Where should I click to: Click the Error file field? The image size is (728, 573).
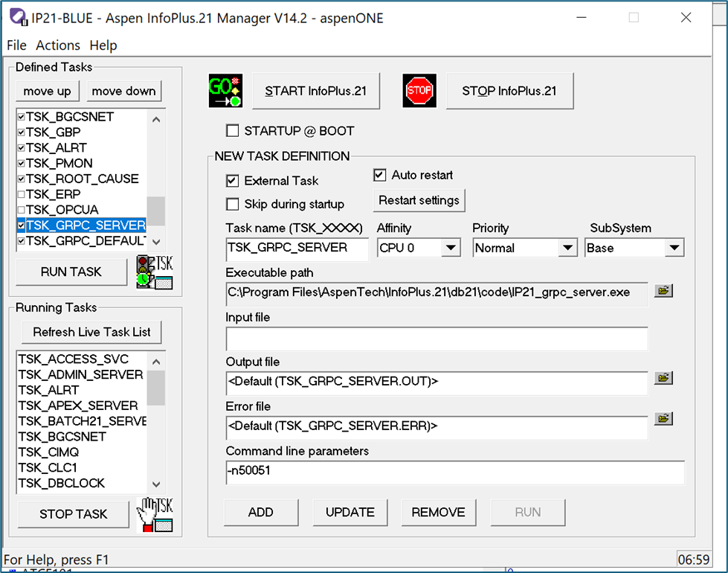click(437, 427)
